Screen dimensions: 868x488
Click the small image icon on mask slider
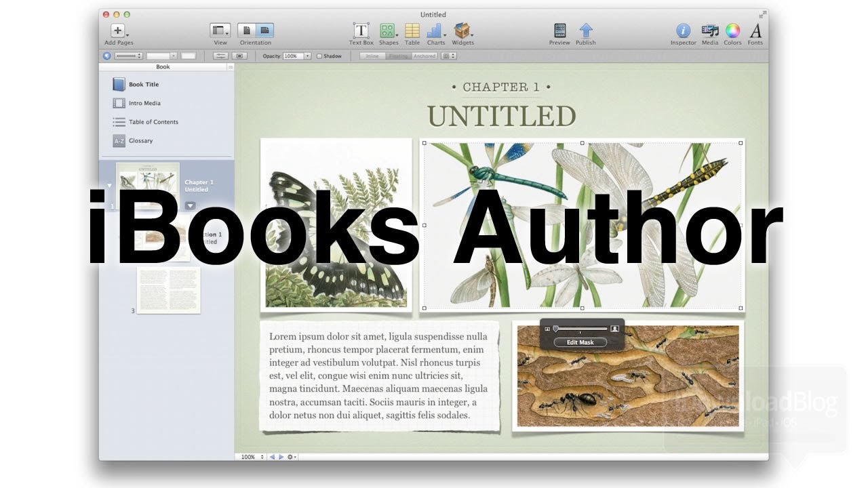(547, 329)
